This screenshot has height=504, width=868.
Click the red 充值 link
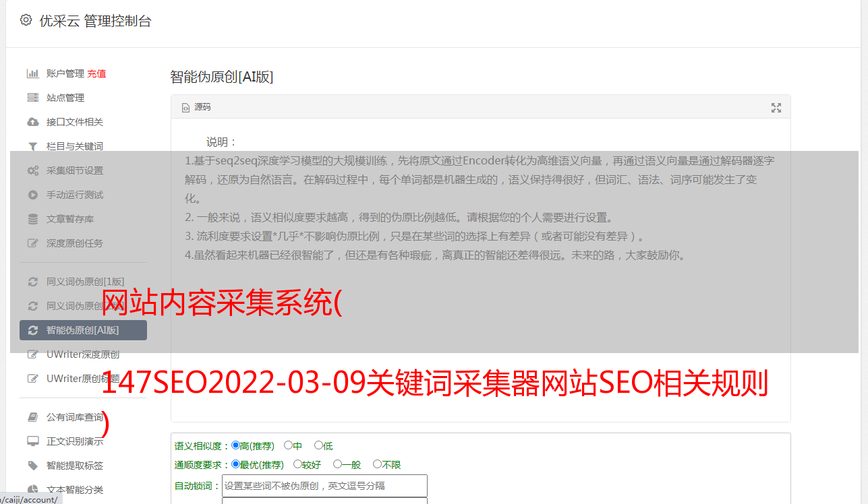tap(96, 73)
